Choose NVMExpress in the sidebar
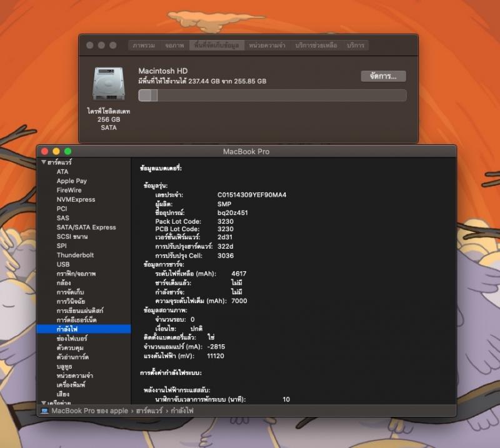Viewport: 500px width, 448px height. 76,199
